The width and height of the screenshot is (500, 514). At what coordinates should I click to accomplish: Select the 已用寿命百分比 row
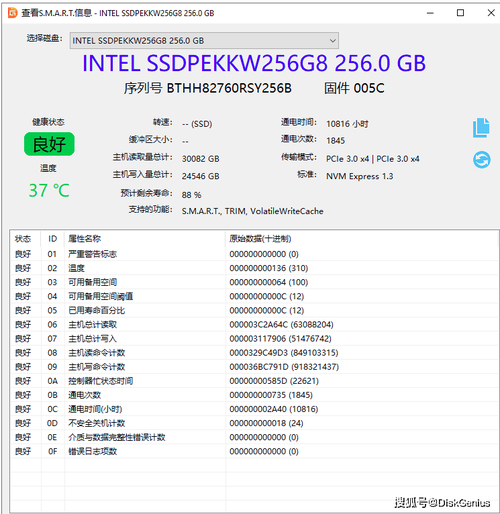coord(253,310)
